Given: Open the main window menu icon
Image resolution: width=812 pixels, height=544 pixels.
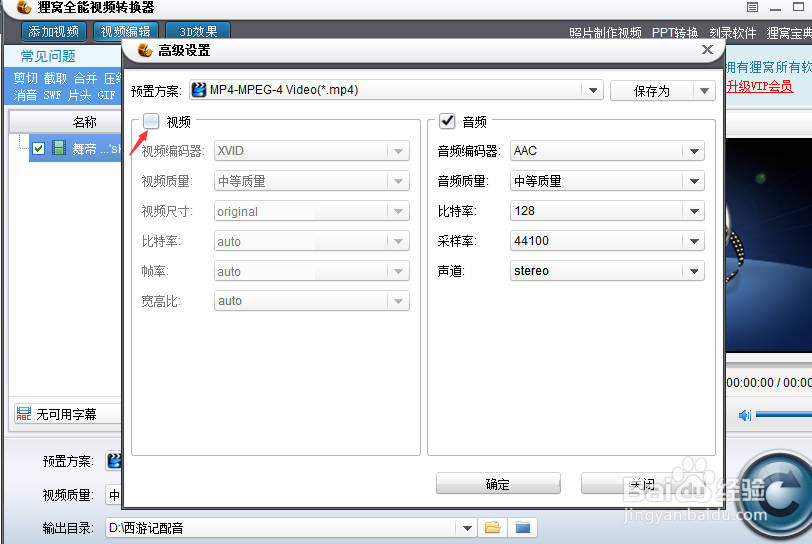Looking at the screenshot, I should (x=752, y=7).
